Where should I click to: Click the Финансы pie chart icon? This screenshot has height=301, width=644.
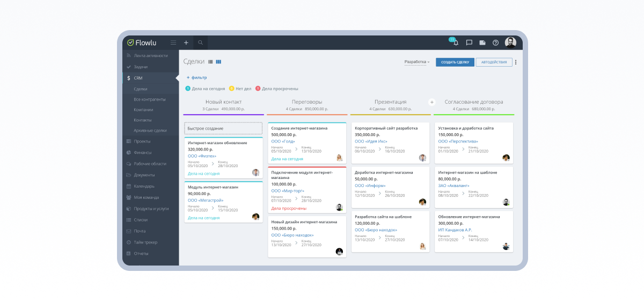click(128, 152)
